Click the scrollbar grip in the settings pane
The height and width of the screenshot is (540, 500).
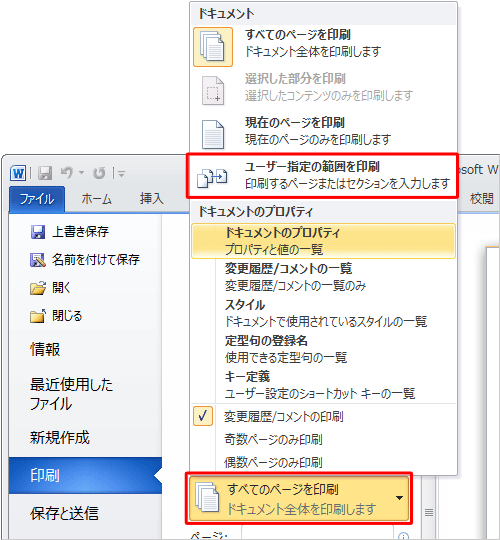pos(429,513)
